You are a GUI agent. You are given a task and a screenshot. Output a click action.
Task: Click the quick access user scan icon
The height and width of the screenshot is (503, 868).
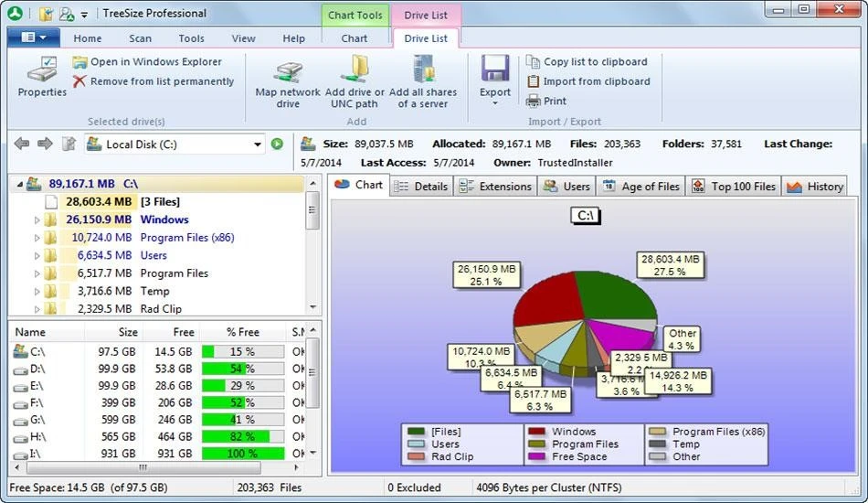[67, 14]
